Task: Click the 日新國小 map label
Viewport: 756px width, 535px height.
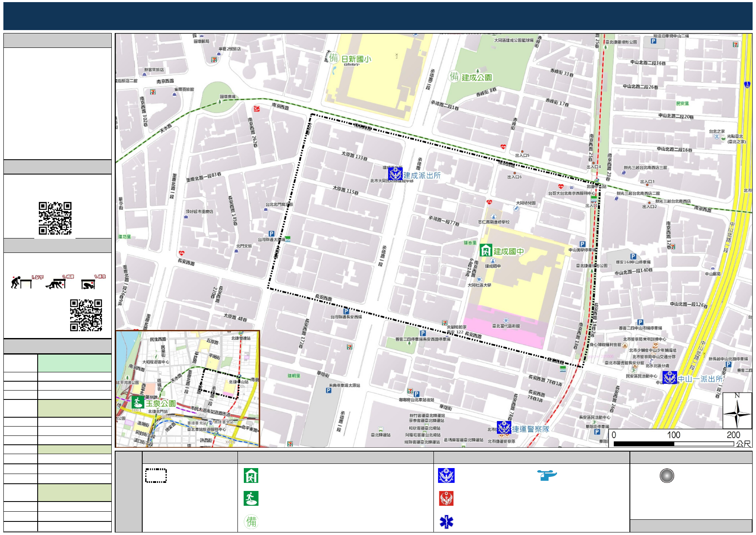Action: click(x=356, y=59)
